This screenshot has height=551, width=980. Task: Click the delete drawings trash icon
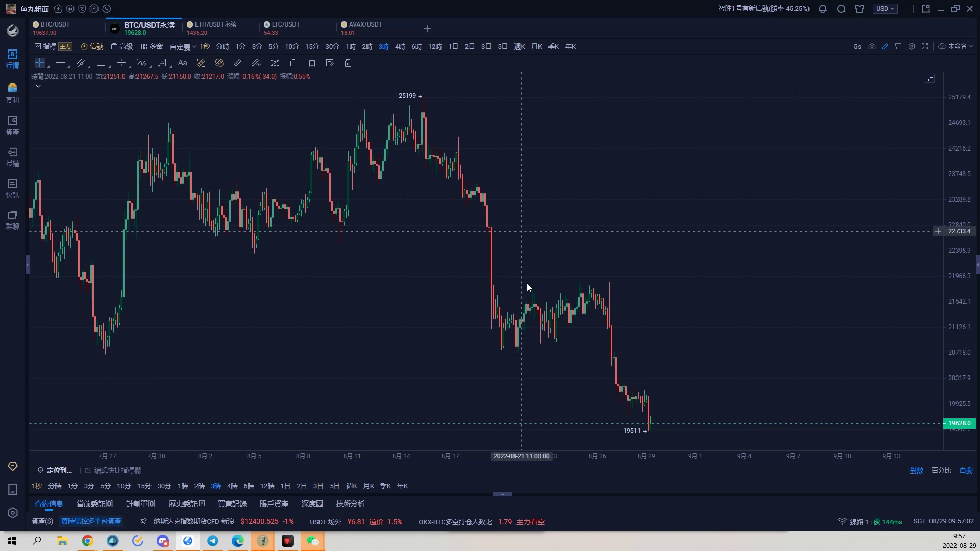click(x=348, y=63)
